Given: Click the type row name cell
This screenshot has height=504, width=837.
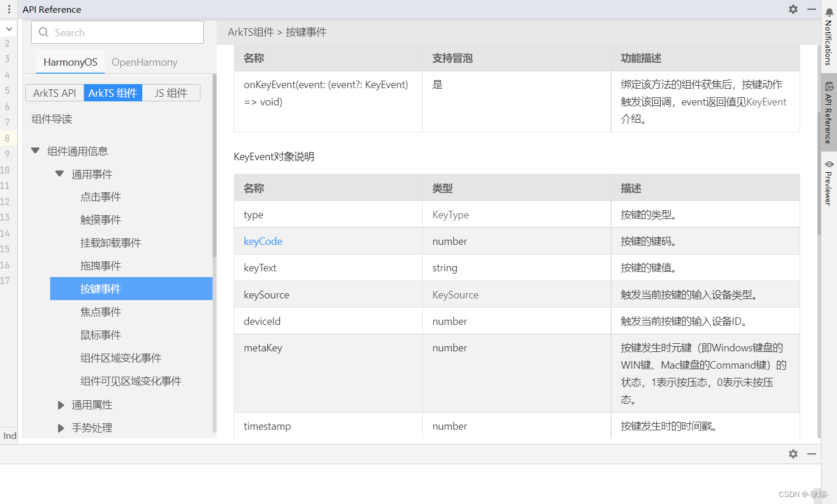Looking at the screenshot, I should click(x=328, y=215).
